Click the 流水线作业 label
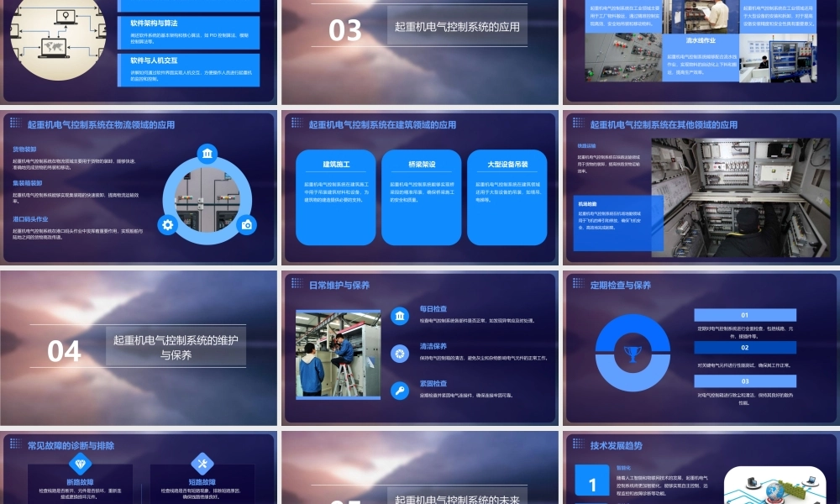The image size is (840, 504). pos(701,40)
